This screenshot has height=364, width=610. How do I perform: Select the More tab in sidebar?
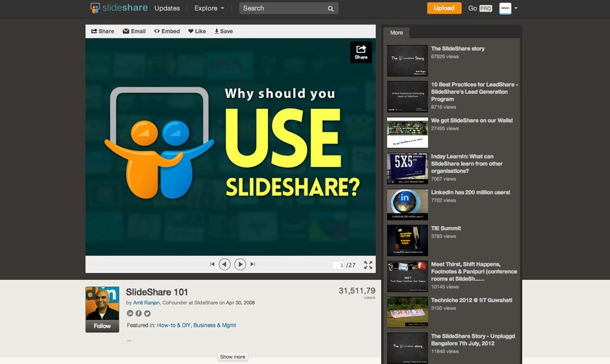click(x=396, y=33)
